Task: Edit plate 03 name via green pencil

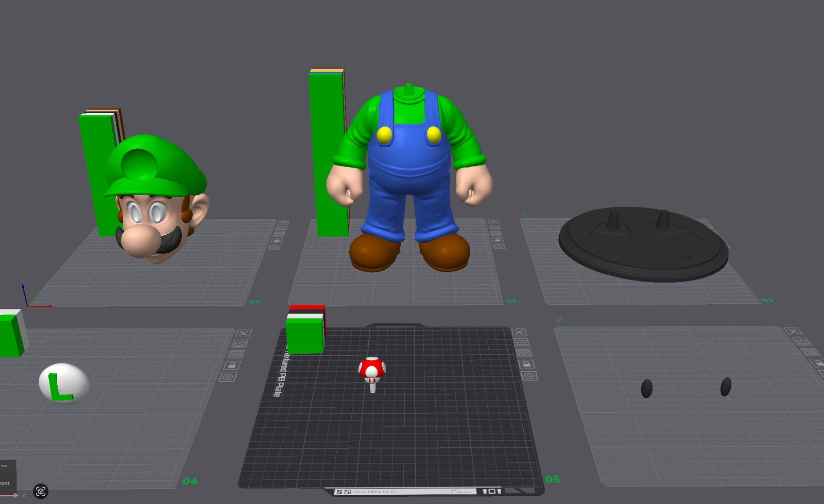Action: coord(525,214)
